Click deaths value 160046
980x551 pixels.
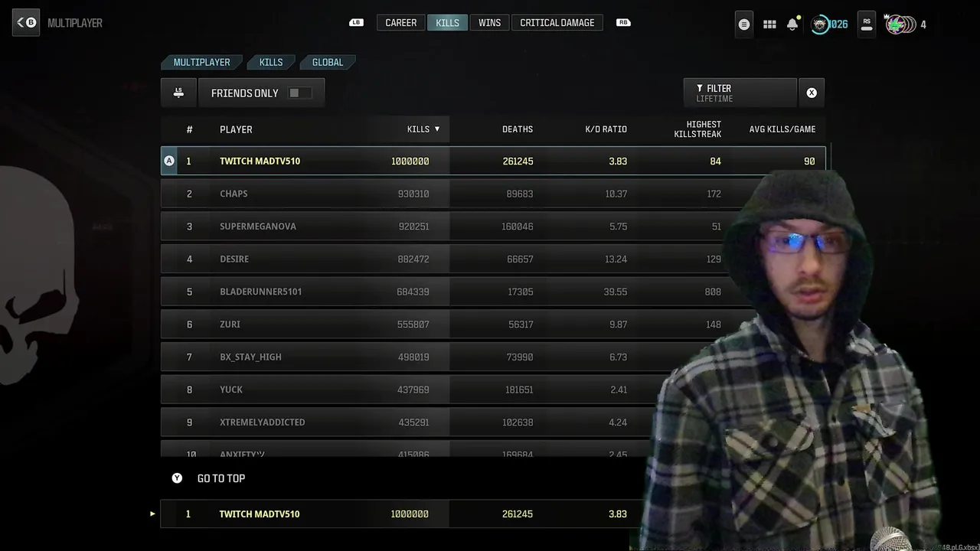(x=518, y=227)
